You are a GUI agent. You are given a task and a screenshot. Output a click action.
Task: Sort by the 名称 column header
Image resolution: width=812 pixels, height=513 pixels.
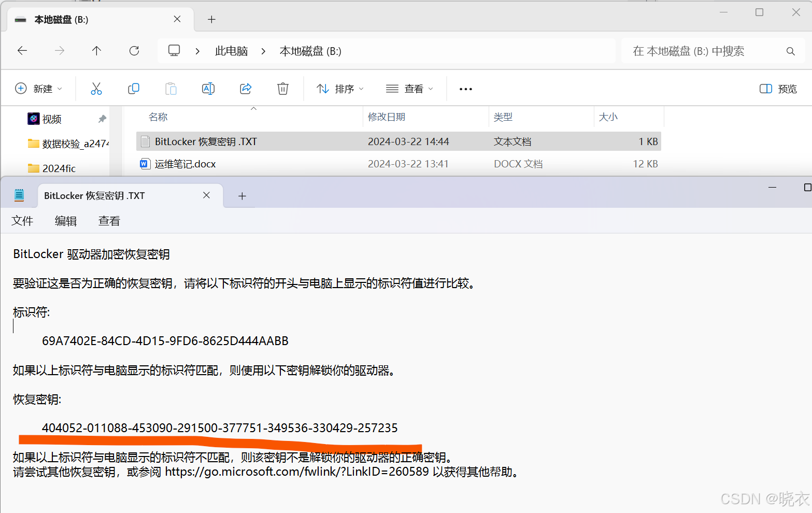coord(158,117)
